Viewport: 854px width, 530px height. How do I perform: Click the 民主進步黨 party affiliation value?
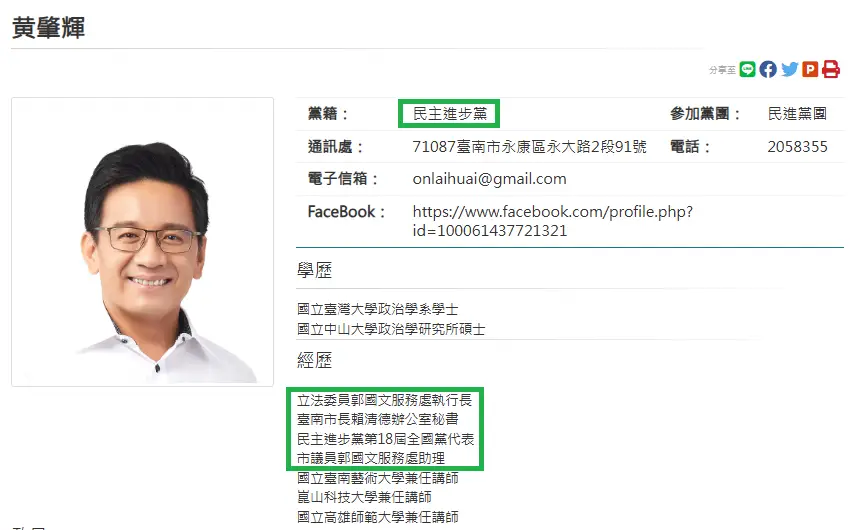(449, 114)
